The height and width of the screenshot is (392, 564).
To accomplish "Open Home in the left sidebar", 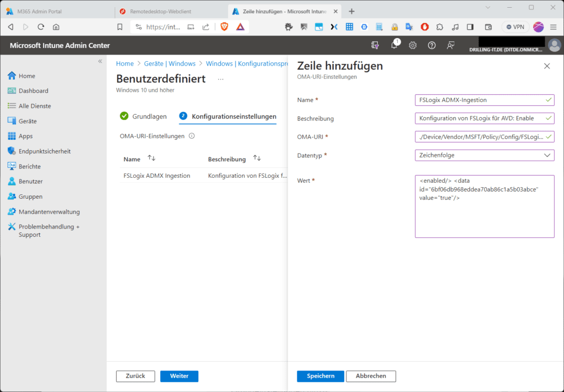I will (x=21, y=76).
